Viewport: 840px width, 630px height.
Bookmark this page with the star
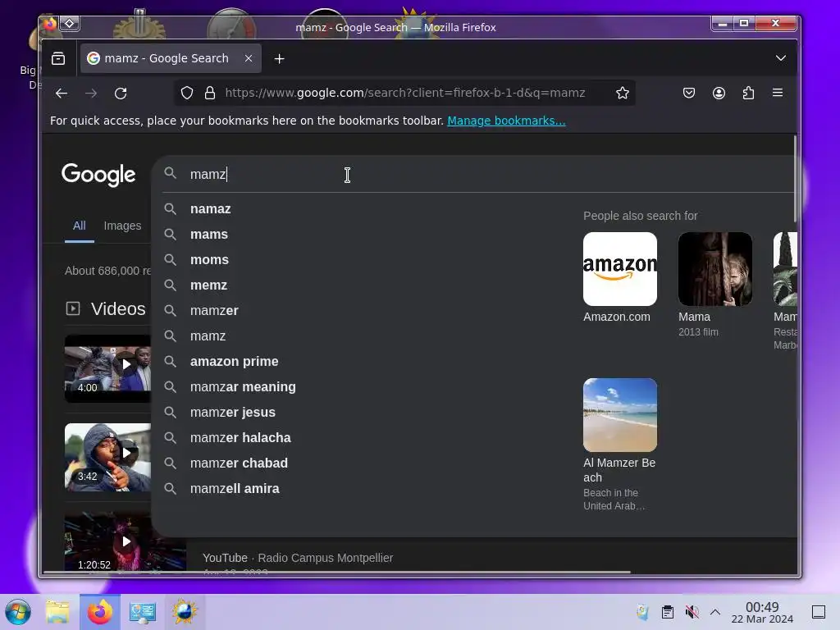point(622,94)
